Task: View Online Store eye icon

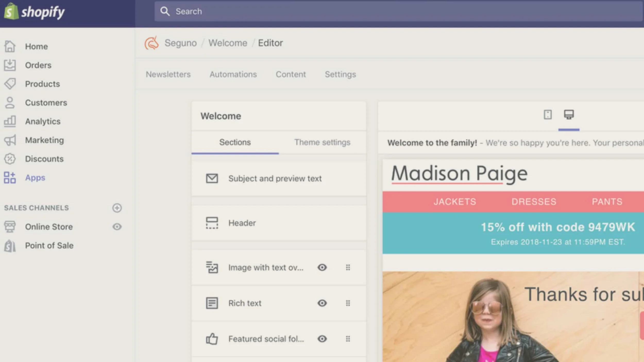Action: click(117, 227)
